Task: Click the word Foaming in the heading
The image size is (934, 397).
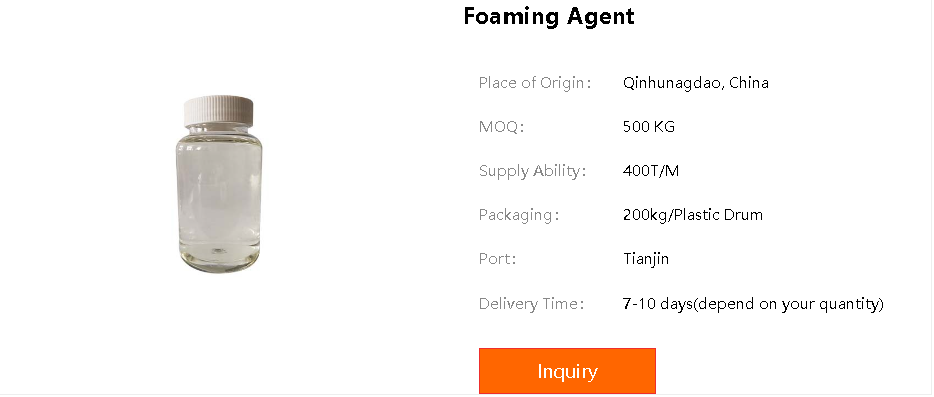Action: pyautogui.click(x=512, y=16)
